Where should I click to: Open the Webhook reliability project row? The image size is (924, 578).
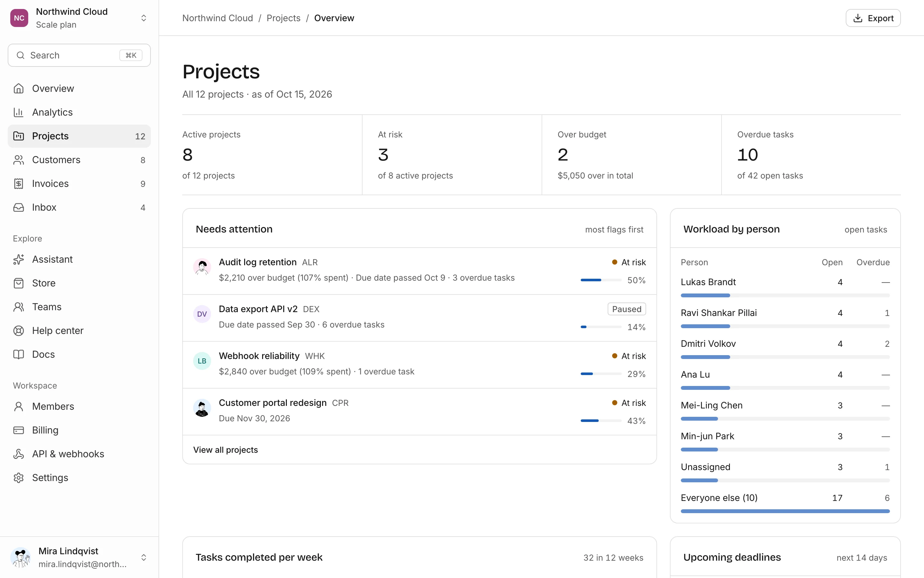click(x=419, y=365)
